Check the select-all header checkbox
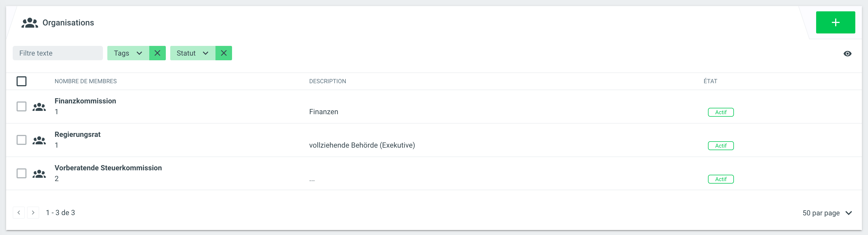 coord(22,81)
